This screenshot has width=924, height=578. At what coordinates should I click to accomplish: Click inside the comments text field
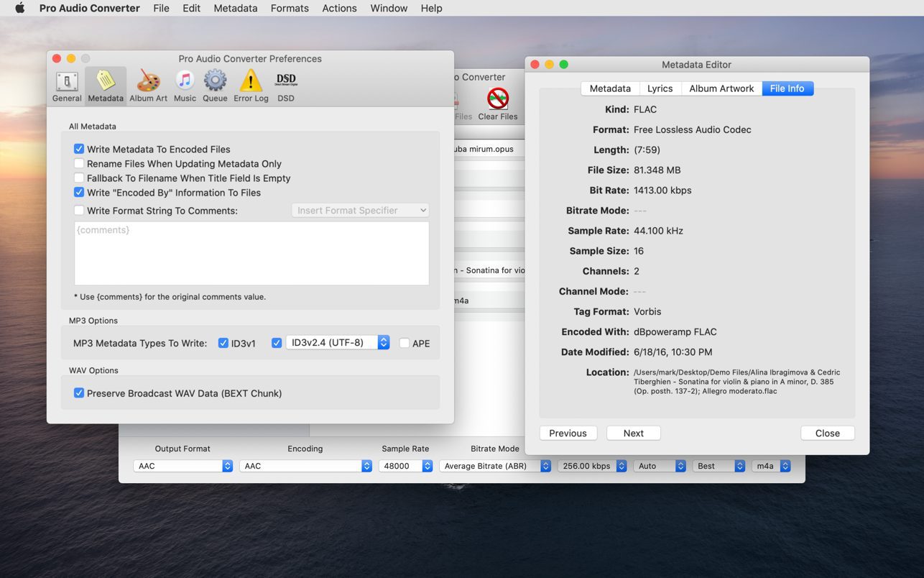click(251, 253)
